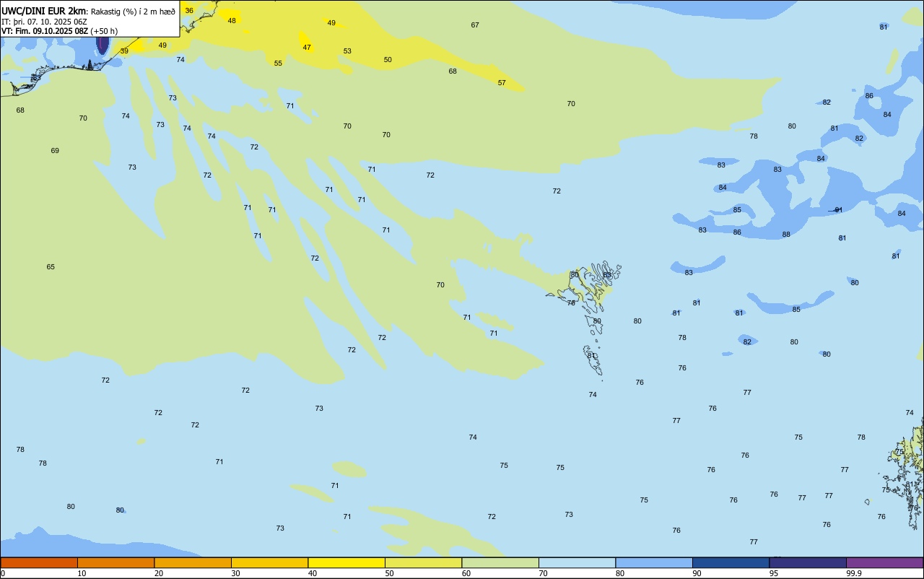
Task: Click the humidity value 88 in blue area
Action: pyautogui.click(x=786, y=234)
